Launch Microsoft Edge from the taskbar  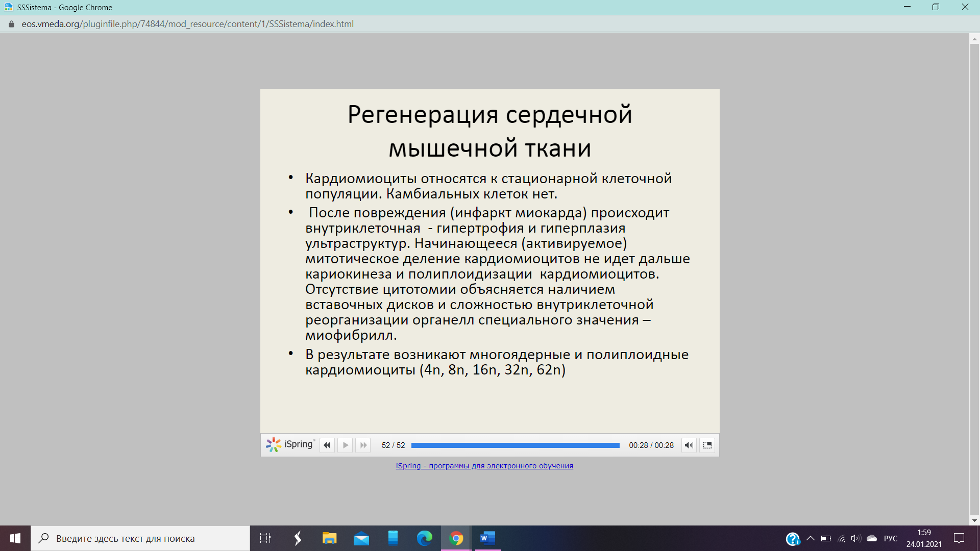tap(425, 538)
